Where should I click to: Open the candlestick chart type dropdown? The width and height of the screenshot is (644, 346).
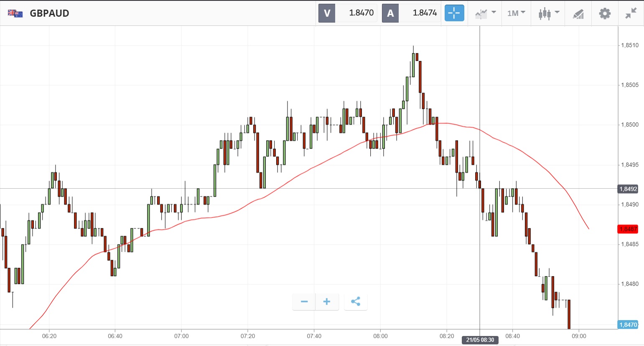[549, 13]
